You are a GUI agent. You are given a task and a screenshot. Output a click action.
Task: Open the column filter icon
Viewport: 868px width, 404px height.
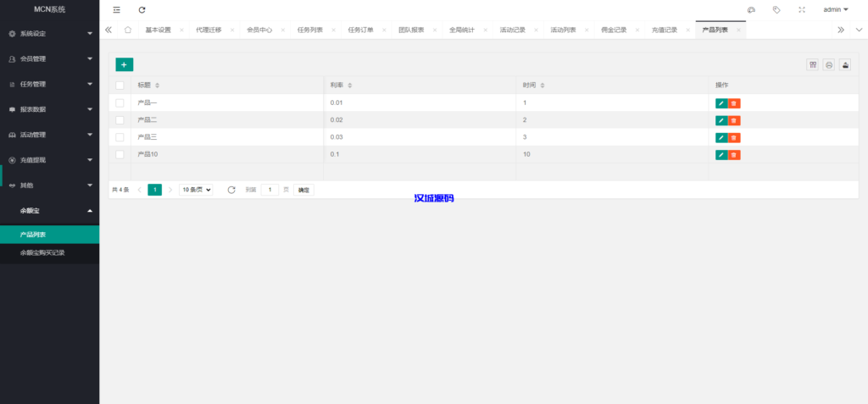click(x=812, y=64)
